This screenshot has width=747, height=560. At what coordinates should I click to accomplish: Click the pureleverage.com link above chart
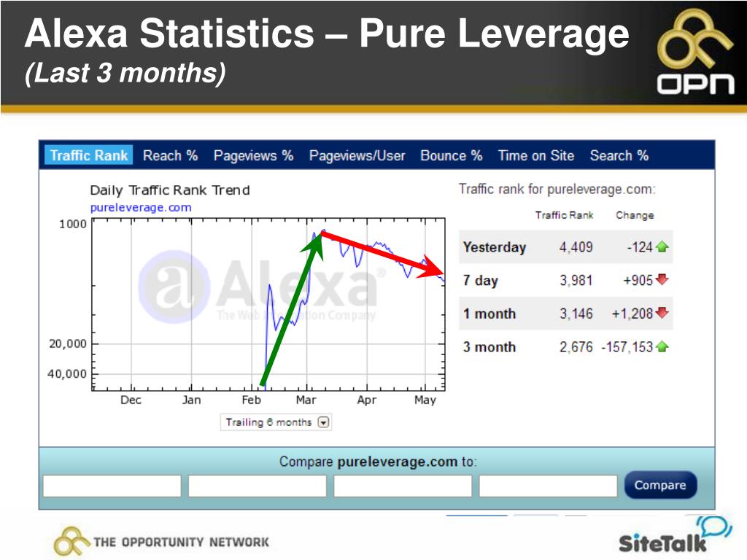click(x=141, y=208)
